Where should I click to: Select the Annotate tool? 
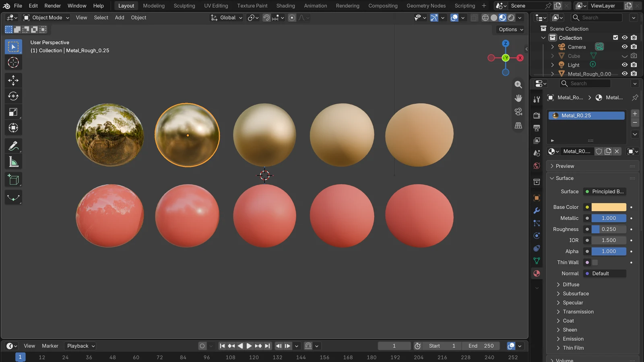(13, 146)
